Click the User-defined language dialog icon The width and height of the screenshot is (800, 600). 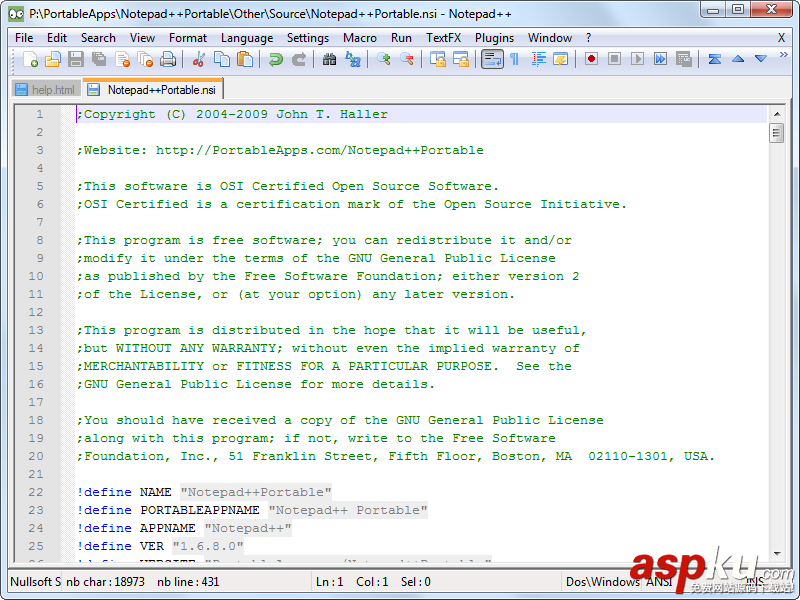[x=561, y=59]
